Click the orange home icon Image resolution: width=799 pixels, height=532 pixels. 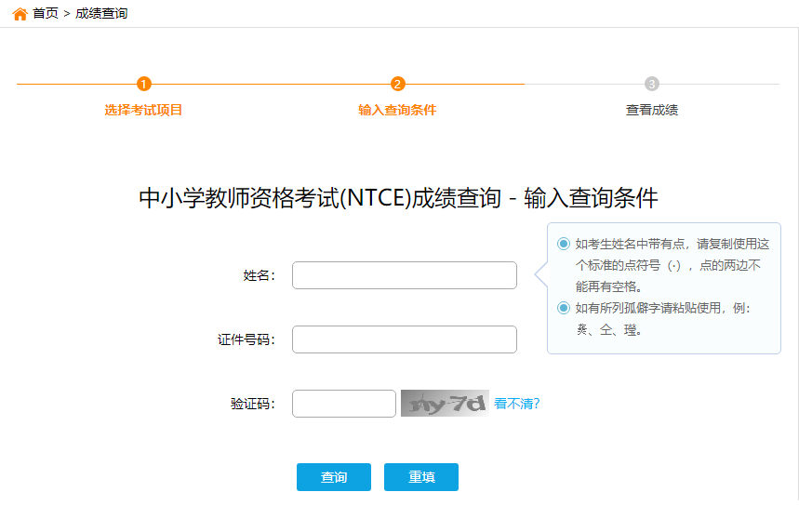(20, 14)
